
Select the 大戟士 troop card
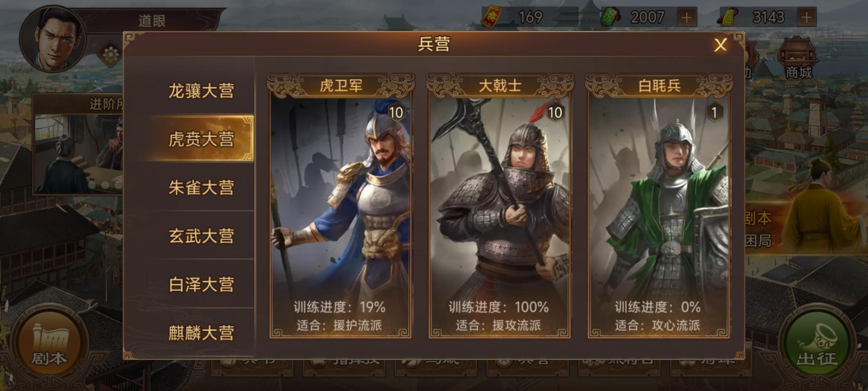499,206
